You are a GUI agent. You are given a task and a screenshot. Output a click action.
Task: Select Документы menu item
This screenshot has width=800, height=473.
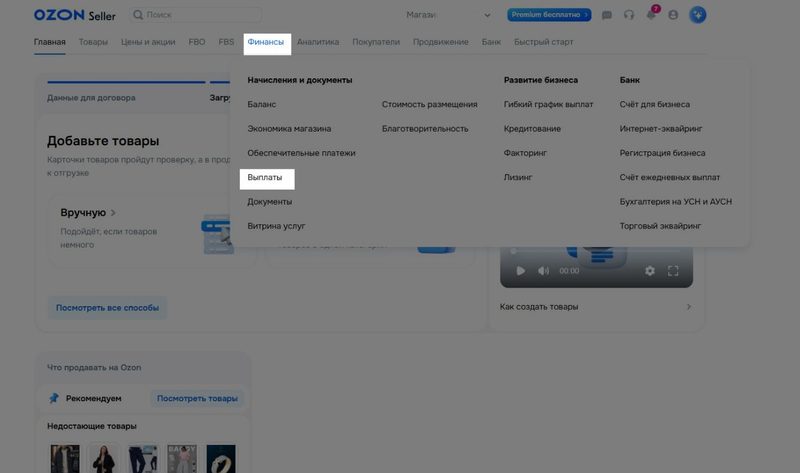click(x=270, y=202)
